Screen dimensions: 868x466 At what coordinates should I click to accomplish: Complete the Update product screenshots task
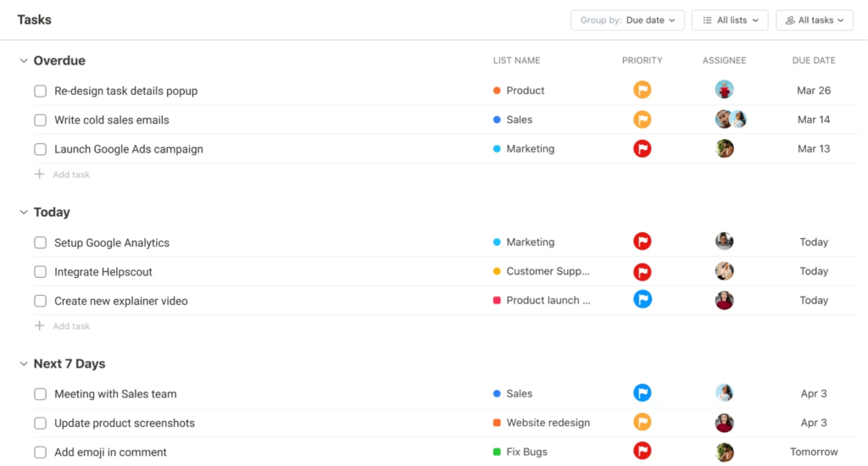pyautogui.click(x=41, y=424)
